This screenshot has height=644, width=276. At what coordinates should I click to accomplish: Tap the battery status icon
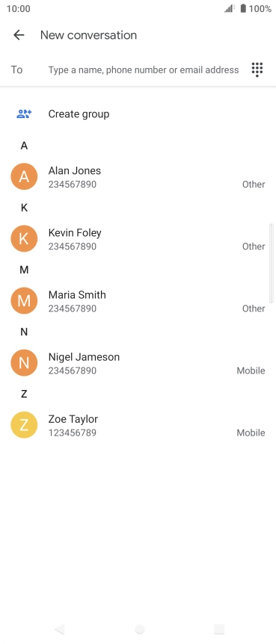click(x=243, y=8)
